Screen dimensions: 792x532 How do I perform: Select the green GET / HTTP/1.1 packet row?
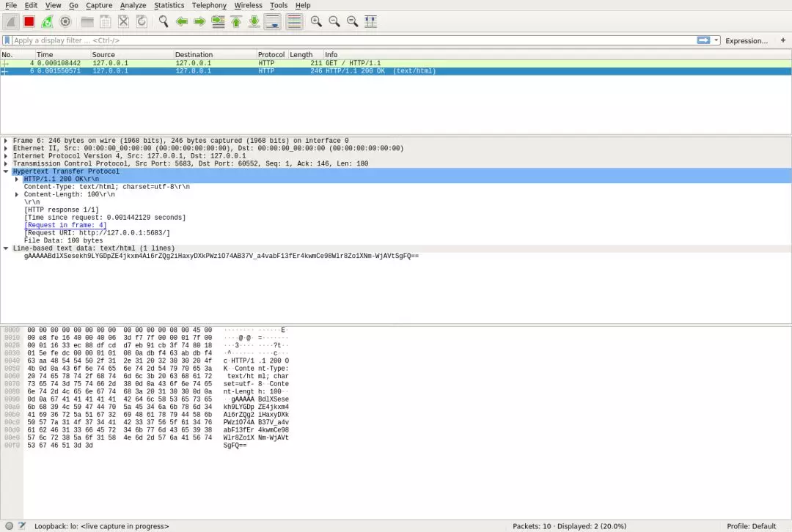click(396, 63)
